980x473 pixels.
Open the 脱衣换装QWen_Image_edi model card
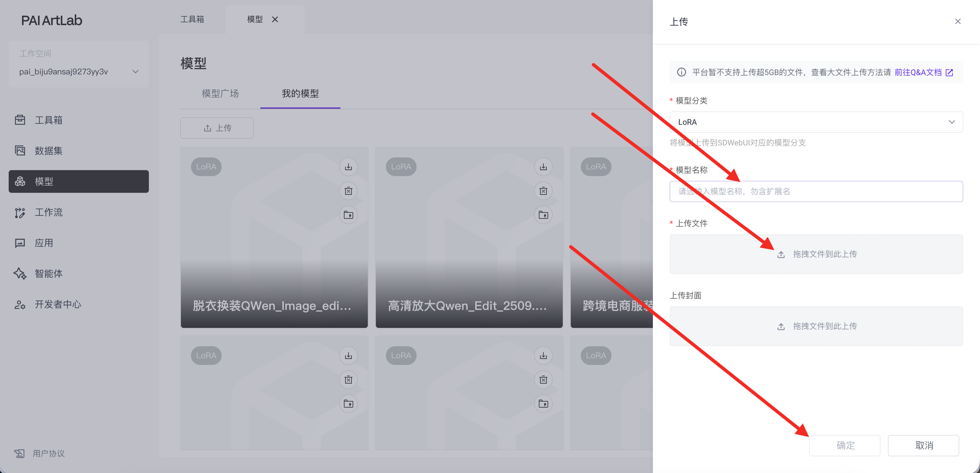pos(274,237)
